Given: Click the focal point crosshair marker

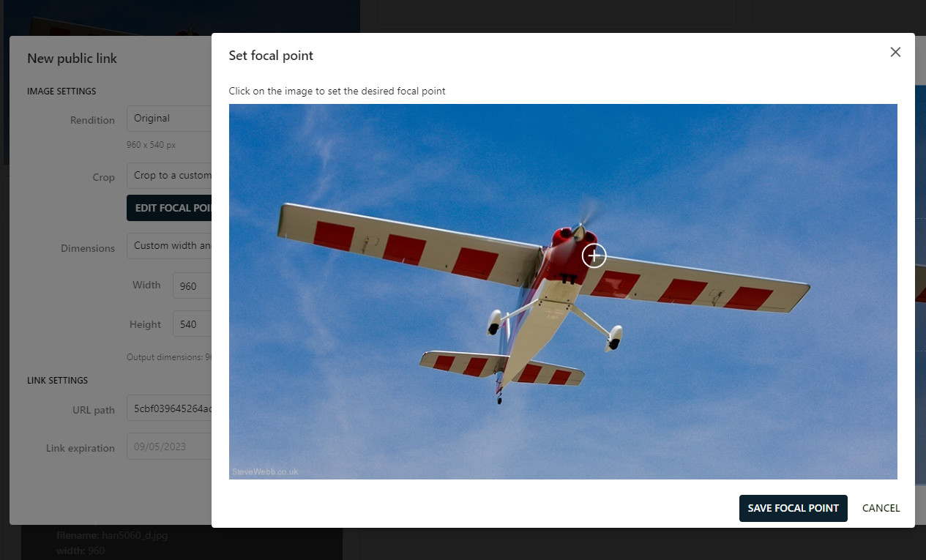Looking at the screenshot, I should click(x=594, y=255).
